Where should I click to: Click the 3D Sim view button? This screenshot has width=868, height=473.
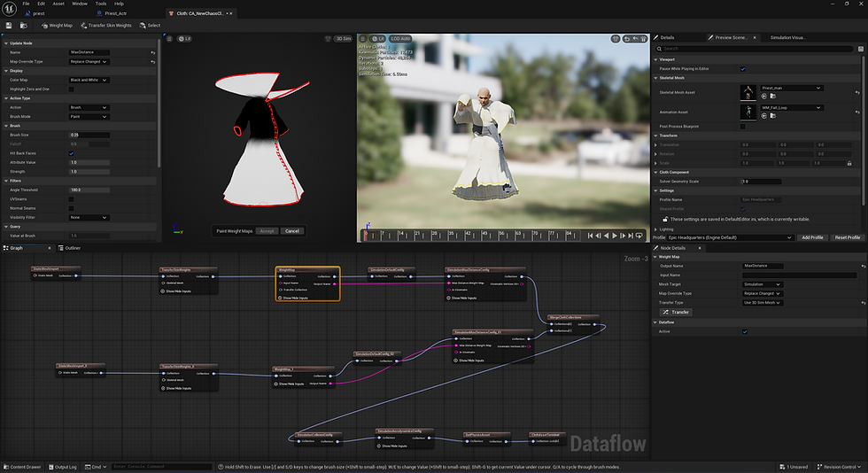click(x=344, y=39)
